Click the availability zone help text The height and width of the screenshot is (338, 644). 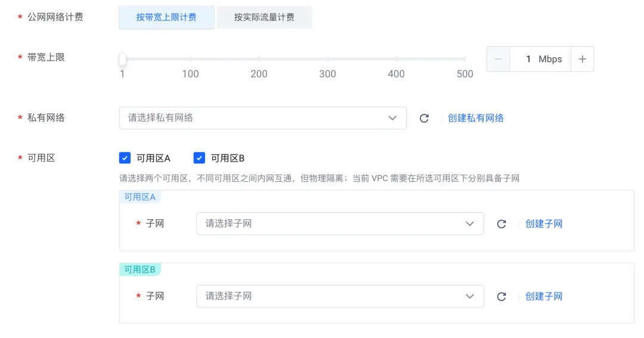tap(319, 178)
